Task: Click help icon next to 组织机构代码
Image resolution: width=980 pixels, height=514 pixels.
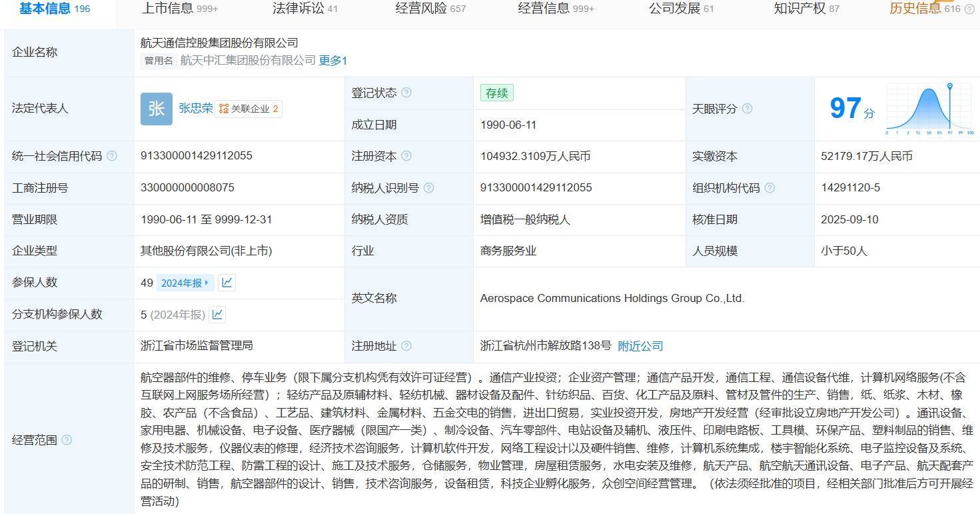Action: 769,188
